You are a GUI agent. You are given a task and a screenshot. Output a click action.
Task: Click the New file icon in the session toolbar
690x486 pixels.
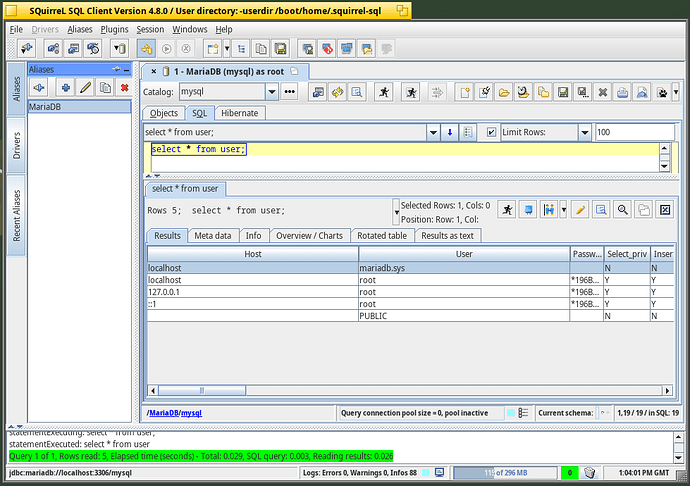coord(465,92)
